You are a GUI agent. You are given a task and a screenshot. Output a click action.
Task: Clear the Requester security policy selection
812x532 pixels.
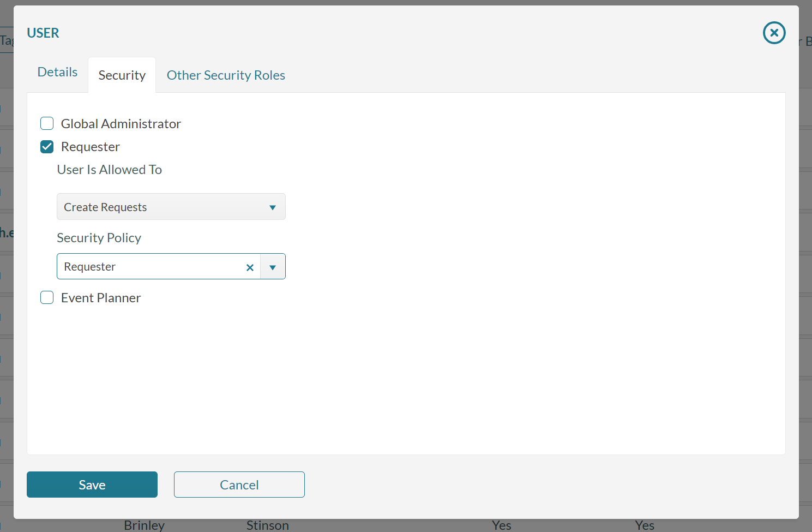tap(250, 267)
